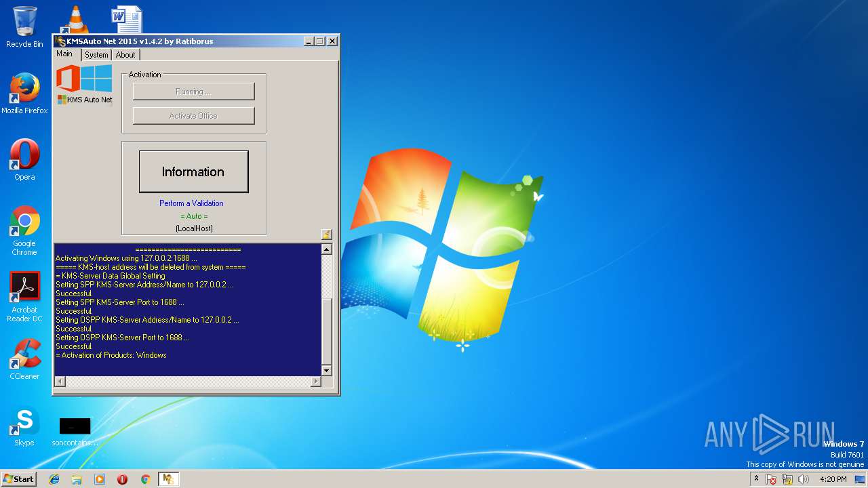
Task: Select the Skype desktop icon
Action: tap(24, 426)
